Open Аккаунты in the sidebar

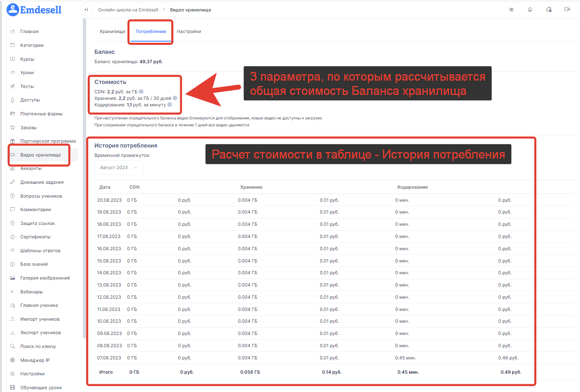click(31, 169)
